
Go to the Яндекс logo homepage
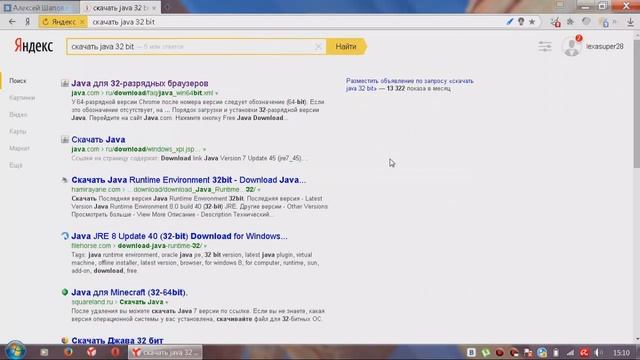33,46
